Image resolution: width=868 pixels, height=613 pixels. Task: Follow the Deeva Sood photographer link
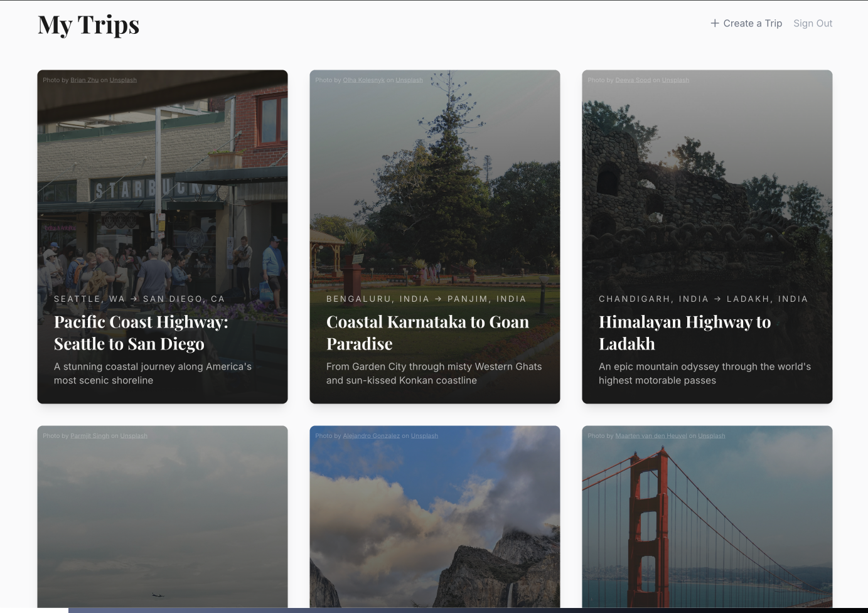(633, 80)
